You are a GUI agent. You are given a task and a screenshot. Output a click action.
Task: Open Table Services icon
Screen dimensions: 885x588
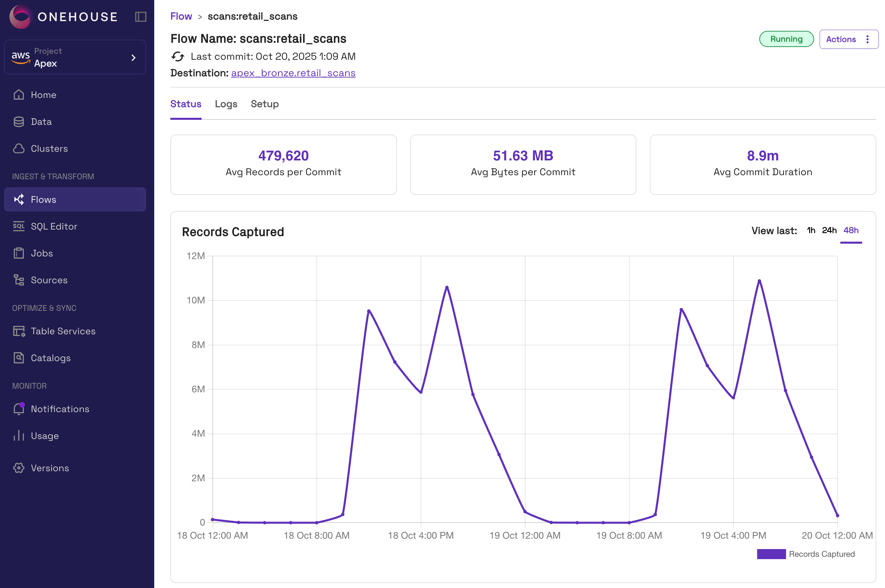pyautogui.click(x=19, y=331)
